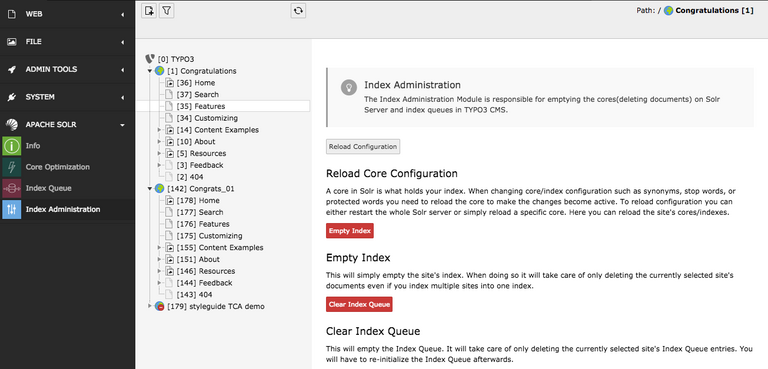The width and height of the screenshot is (768, 369).
Task: Expand the [146] Resources node
Action: tap(159, 271)
